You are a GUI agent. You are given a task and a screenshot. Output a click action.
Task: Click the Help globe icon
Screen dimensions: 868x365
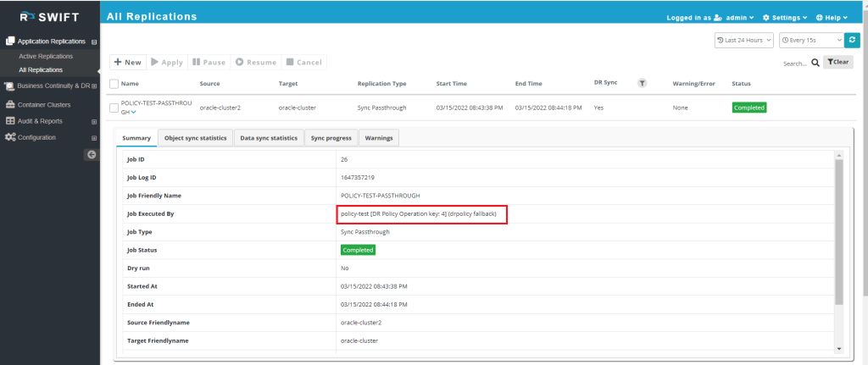pos(820,18)
